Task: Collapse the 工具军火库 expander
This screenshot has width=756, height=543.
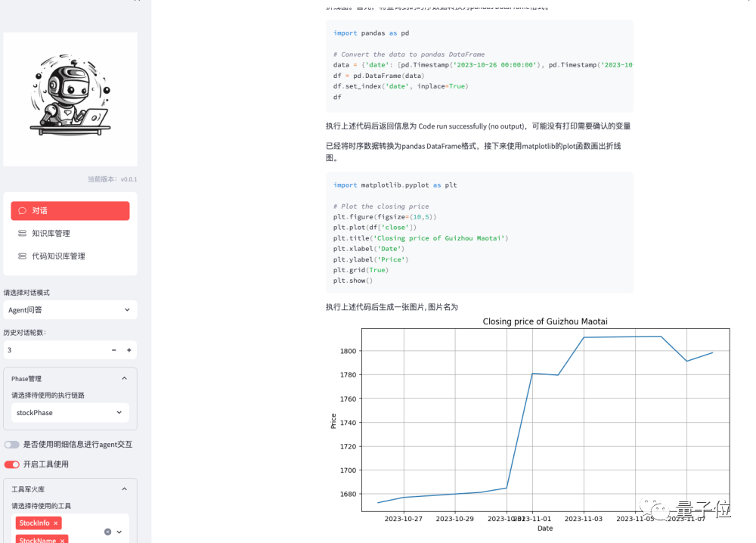Action: click(x=70, y=489)
